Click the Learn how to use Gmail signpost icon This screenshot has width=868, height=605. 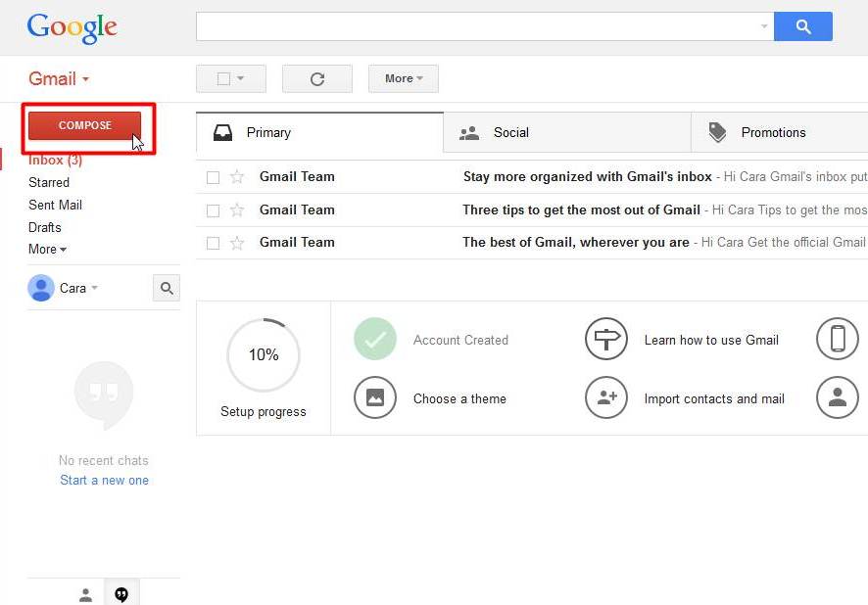pos(606,339)
